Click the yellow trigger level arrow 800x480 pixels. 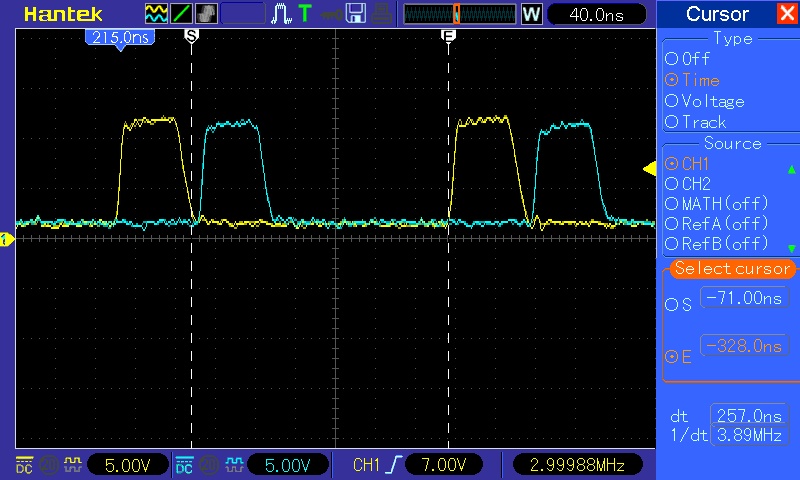click(649, 169)
